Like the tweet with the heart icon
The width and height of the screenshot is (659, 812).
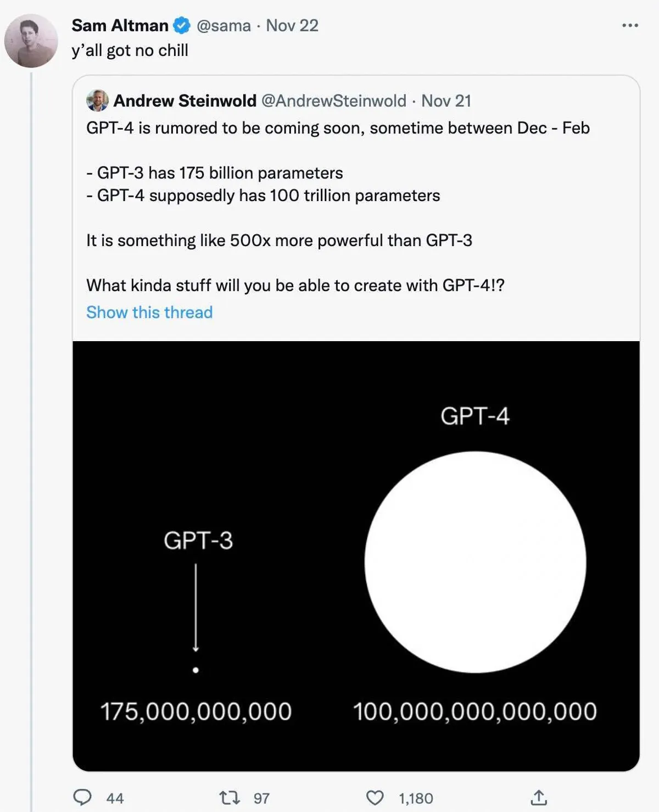coord(375,797)
